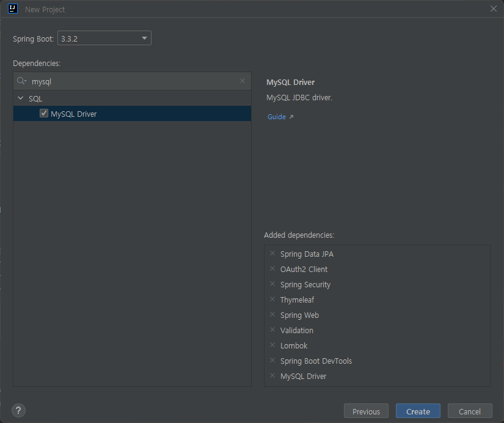Select Validation in added list
The image size is (504, 423).
(297, 330)
